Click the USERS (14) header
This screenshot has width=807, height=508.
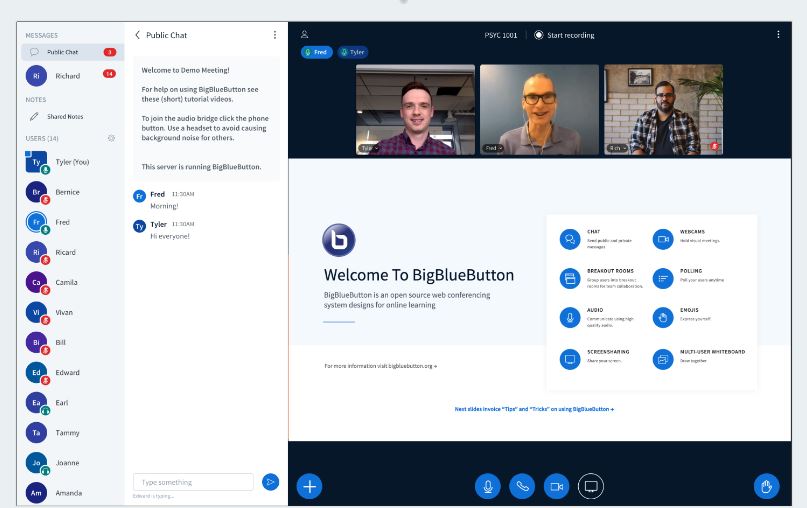point(42,138)
